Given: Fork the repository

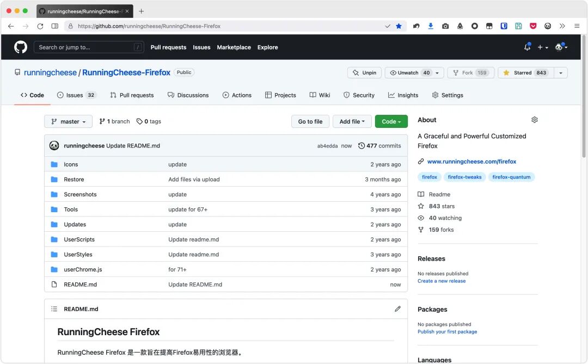Looking at the screenshot, I should click(470, 73).
